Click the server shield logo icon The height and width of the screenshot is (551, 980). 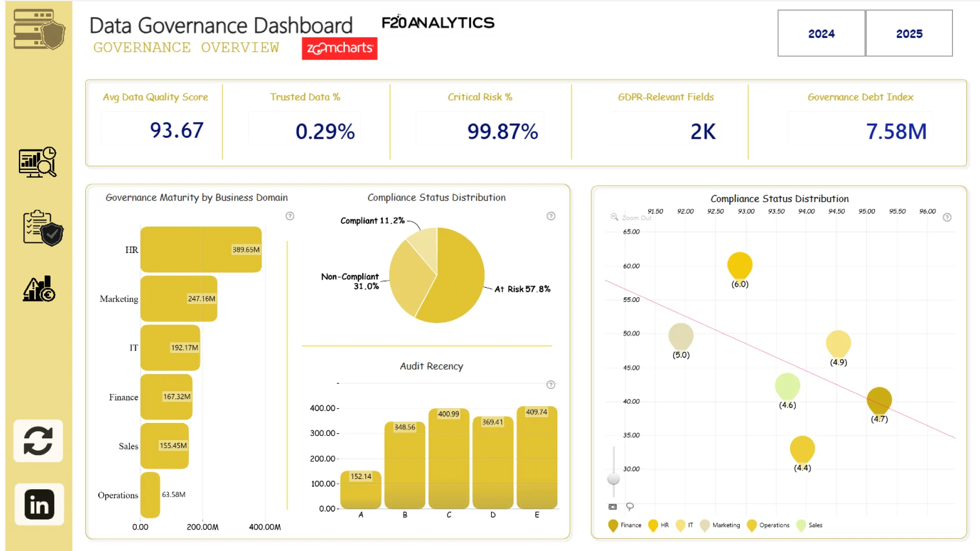[40, 29]
